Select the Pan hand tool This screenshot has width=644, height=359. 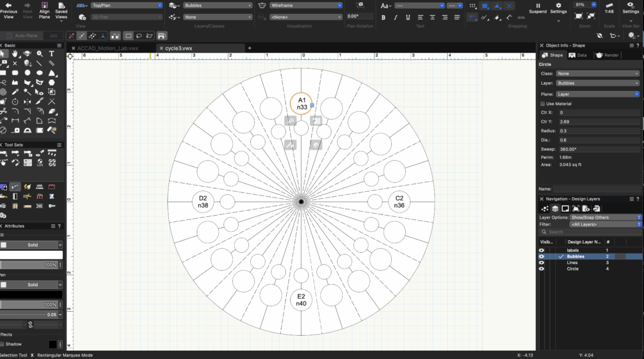click(x=15, y=54)
